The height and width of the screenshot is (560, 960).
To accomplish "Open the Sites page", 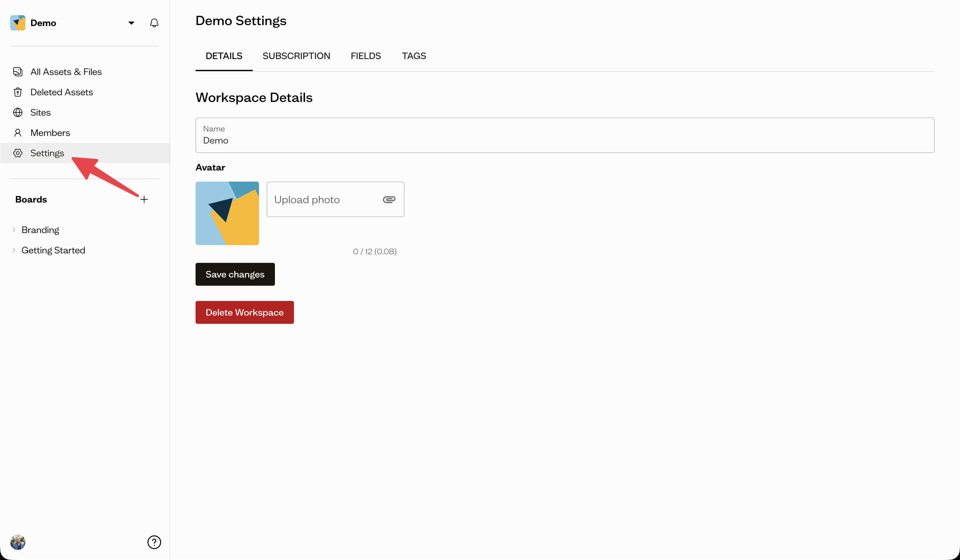I will [x=40, y=112].
